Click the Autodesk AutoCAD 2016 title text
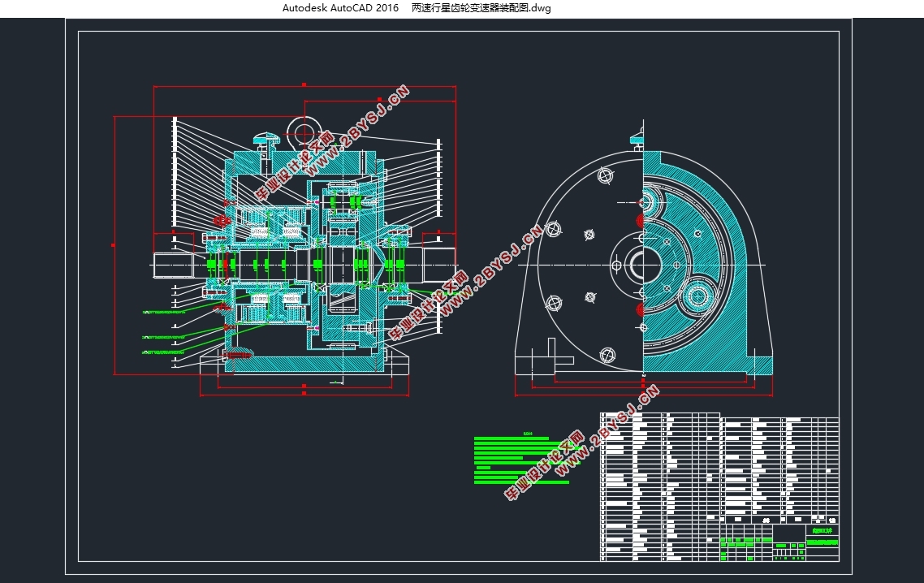This screenshot has width=924, height=583. pyautogui.click(x=340, y=8)
